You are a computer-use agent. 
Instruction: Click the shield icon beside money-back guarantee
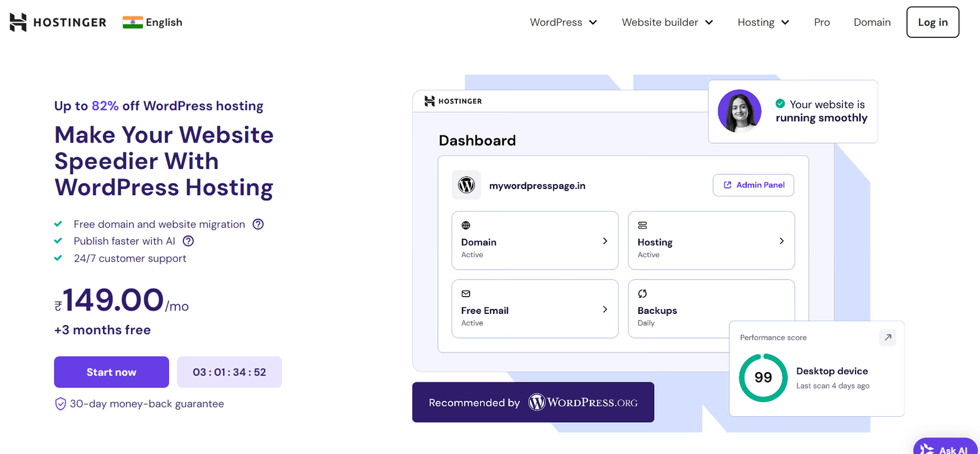point(61,404)
